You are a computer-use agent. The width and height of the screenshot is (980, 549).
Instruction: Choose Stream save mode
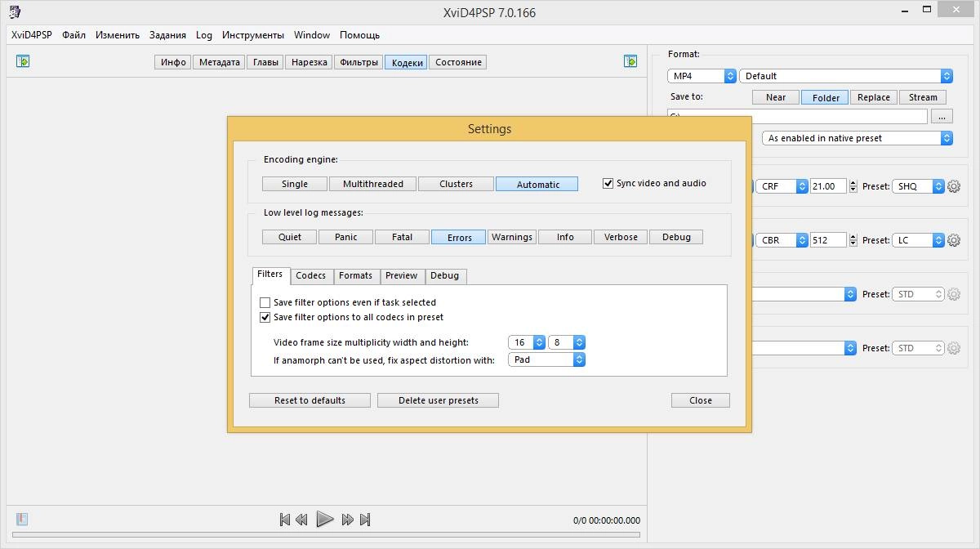pyautogui.click(x=923, y=97)
